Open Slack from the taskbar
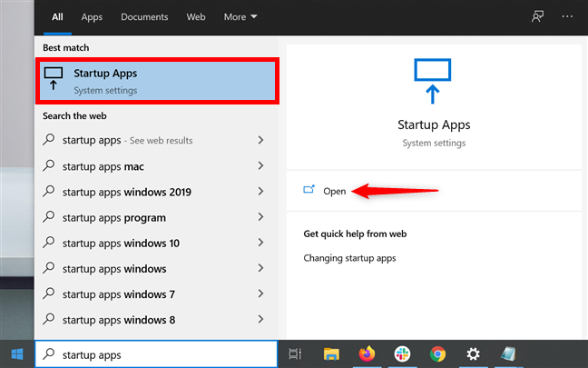Viewport: 588px width, 368px height. click(x=402, y=353)
